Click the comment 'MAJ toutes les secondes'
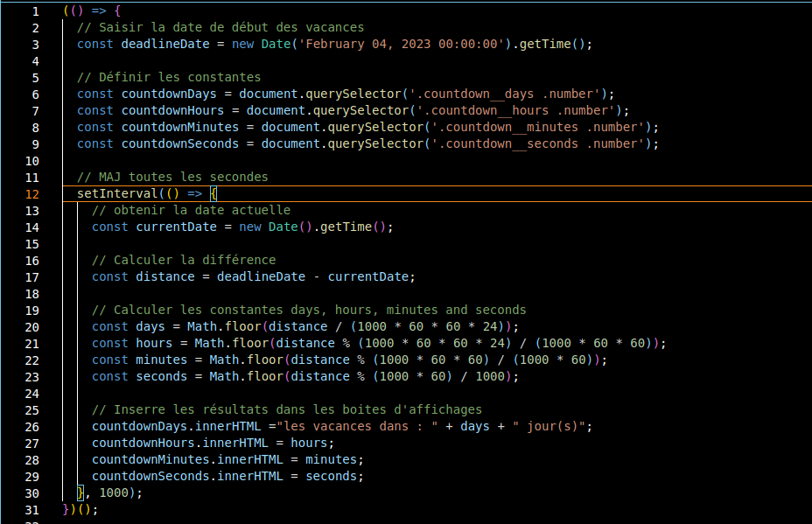The width and height of the screenshot is (812, 524). point(172,177)
